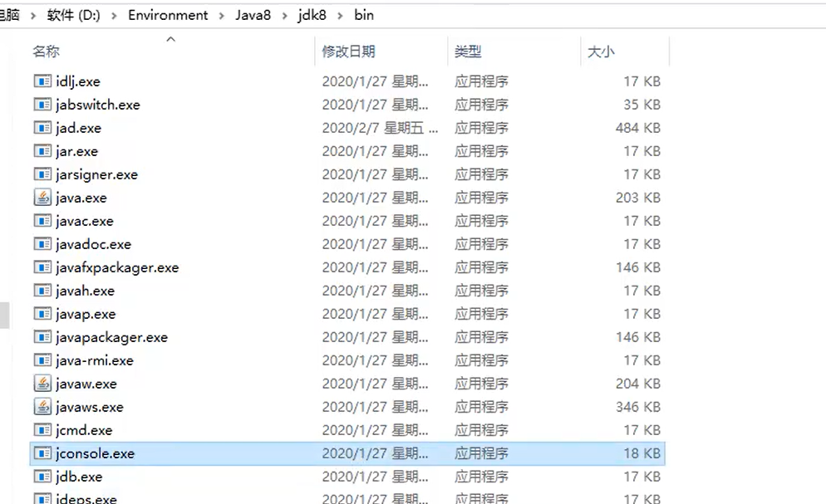Go to Java8 folder in breadcrumb
This screenshot has width=826, height=504.
[253, 15]
